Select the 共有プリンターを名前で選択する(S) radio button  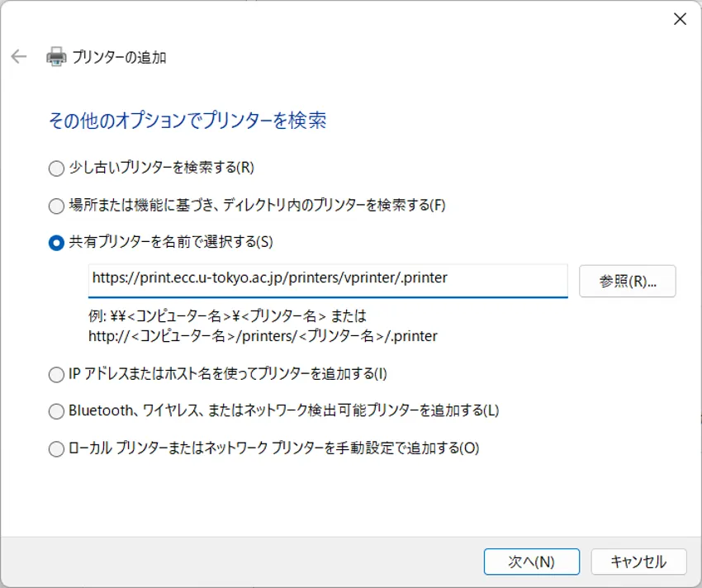(x=56, y=243)
